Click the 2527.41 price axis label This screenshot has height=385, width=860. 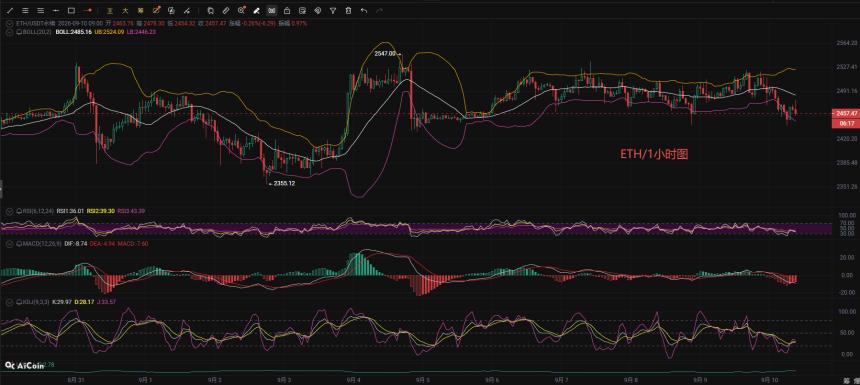pyautogui.click(x=847, y=67)
